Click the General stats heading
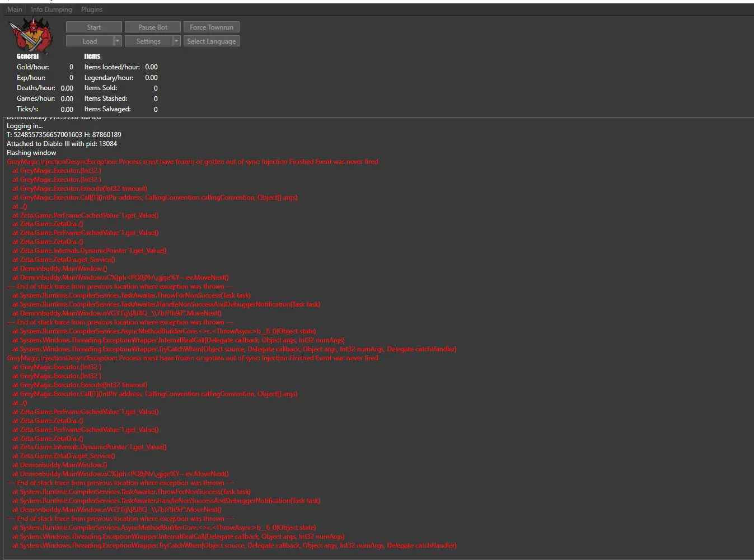754x560 pixels. [x=27, y=56]
